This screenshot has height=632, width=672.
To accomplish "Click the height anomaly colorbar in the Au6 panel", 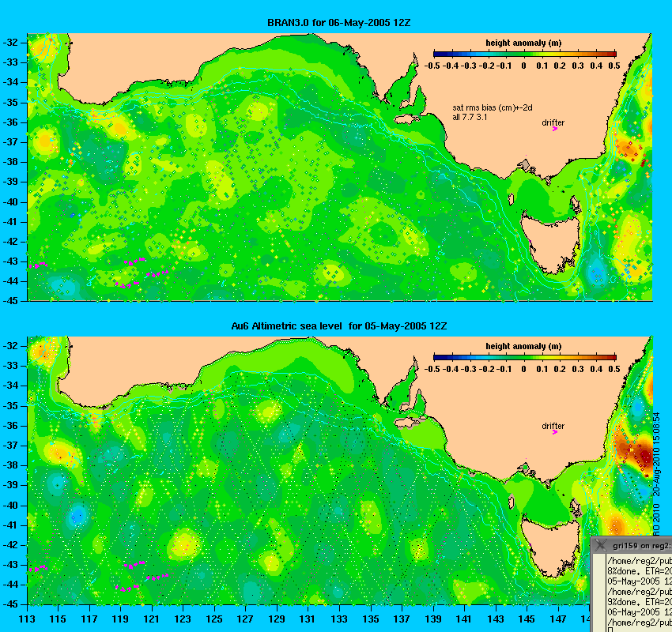I will (x=525, y=358).
